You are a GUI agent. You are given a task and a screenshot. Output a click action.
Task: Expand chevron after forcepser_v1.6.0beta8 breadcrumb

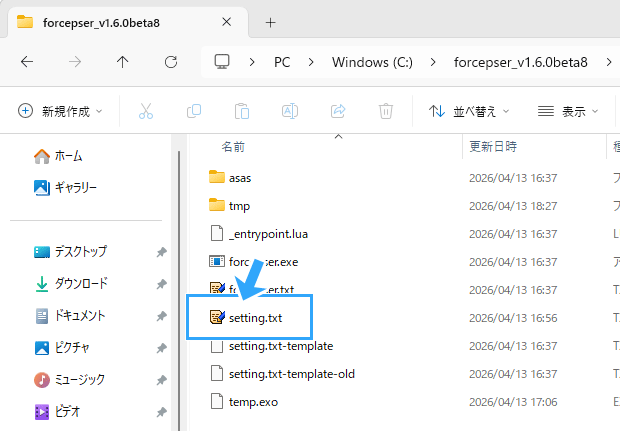609,62
